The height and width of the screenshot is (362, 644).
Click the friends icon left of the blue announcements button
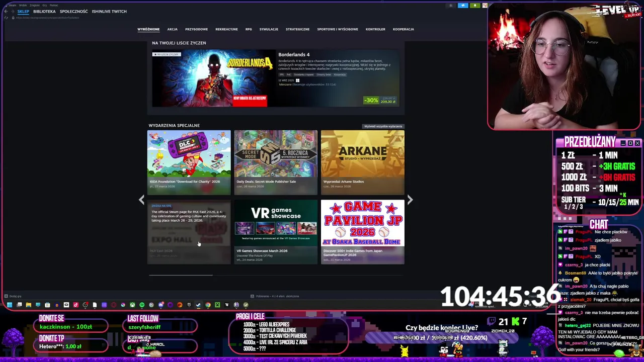pyautogui.click(x=451, y=5)
